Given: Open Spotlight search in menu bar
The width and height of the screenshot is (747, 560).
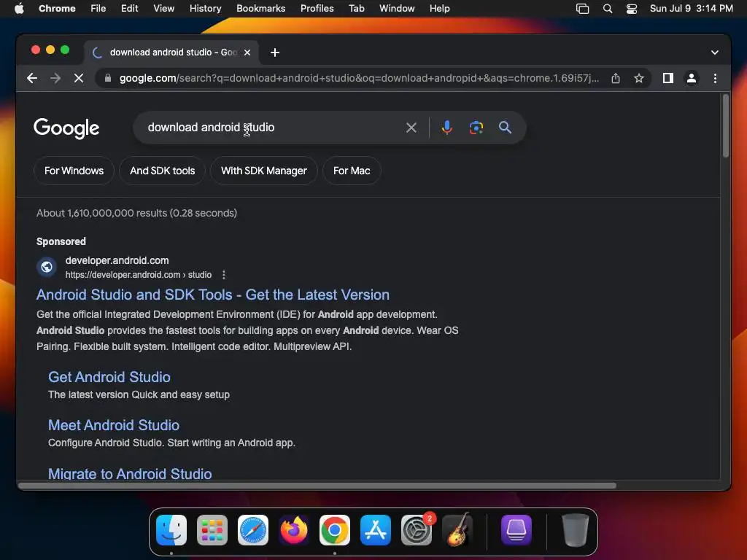Looking at the screenshot, I should click(x=608, y=9).
